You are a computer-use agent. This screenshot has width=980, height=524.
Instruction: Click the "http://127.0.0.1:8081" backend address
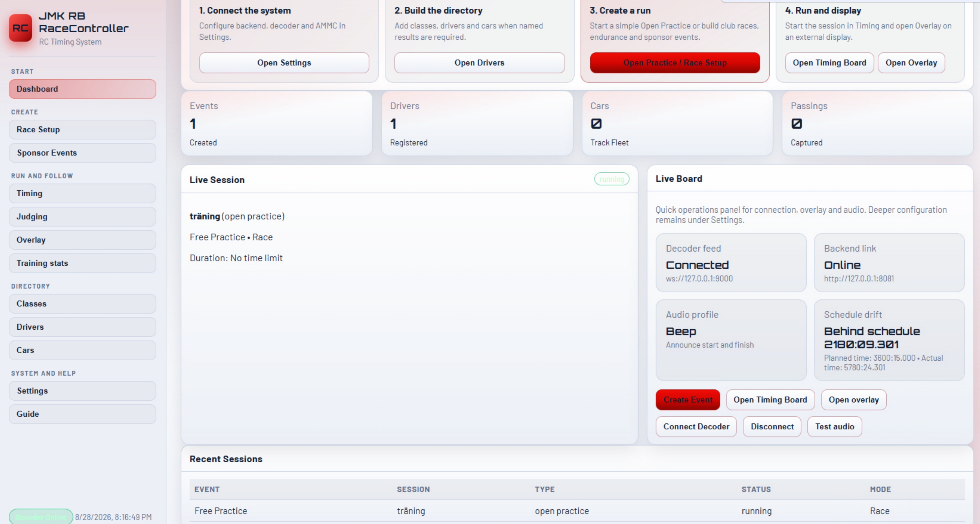pyautogui.click(x=859, y=278)
